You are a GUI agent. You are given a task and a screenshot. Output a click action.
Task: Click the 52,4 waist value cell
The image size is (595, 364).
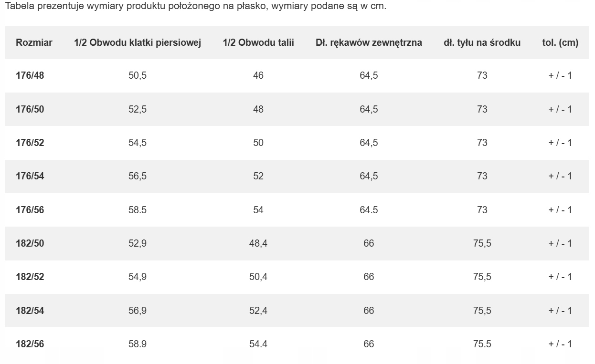click(x=258, y=311)
